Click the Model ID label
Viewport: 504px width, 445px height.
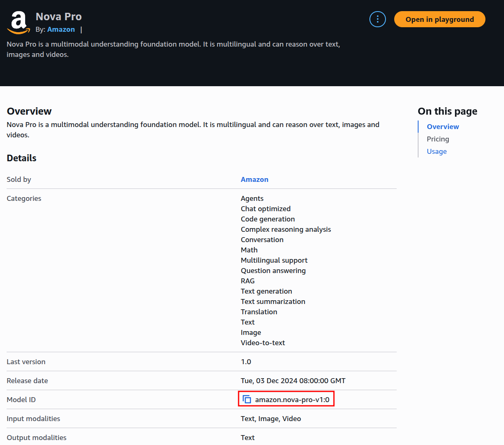click(21, 400)
